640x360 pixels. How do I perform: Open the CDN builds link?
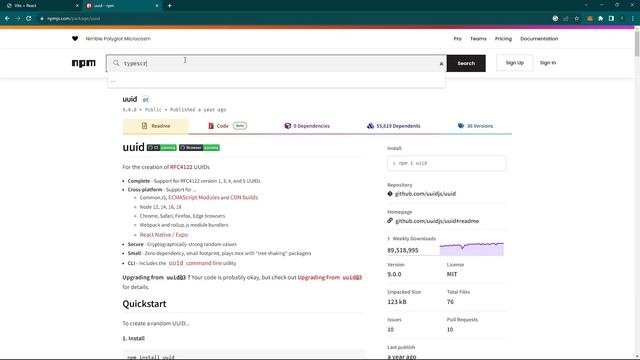[244, 198]
